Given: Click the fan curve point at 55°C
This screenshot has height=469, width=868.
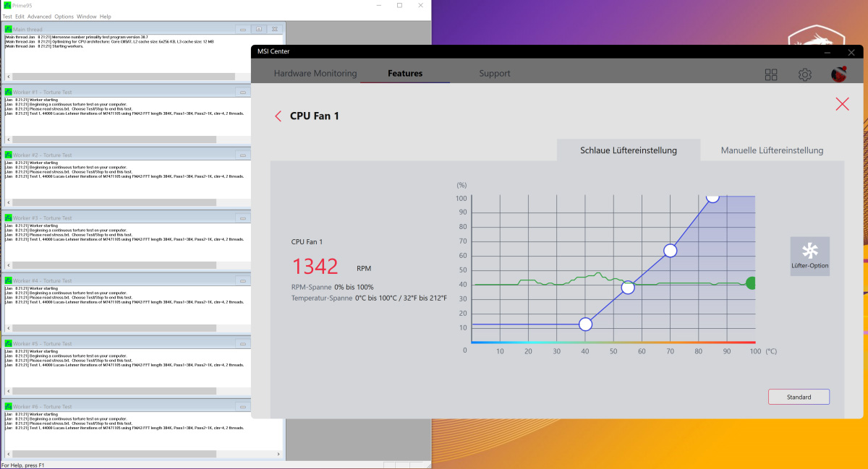Looking at the screenshot, I should pyautogui.click(x=628, y=288).
